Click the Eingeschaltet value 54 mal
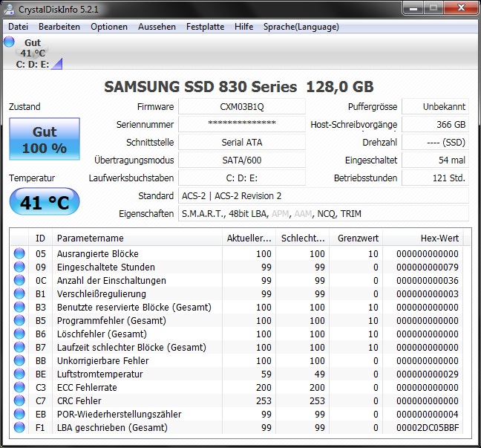481x448 pixels. pos(435,160)
